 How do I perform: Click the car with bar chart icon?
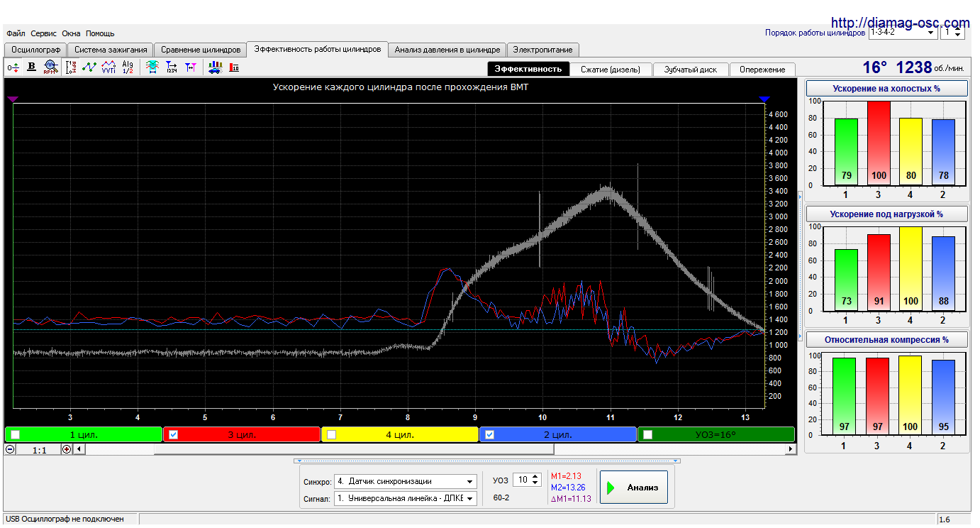click(x=215, y=67)
